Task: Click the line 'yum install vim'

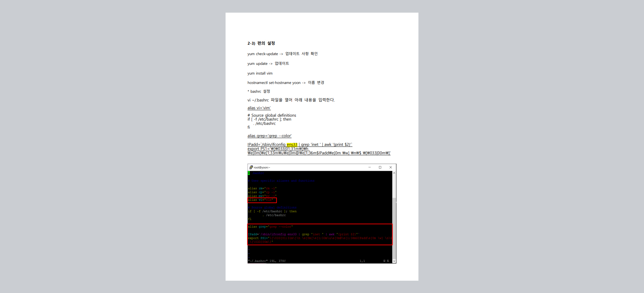Action: coord(260,73)
